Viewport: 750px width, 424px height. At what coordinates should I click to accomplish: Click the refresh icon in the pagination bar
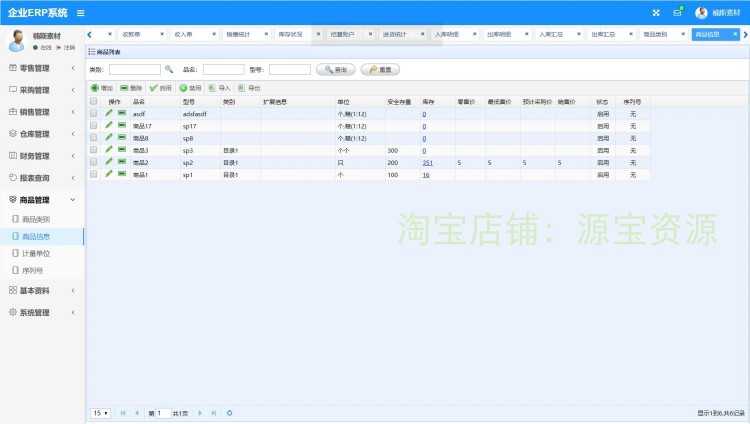(230, 413)
